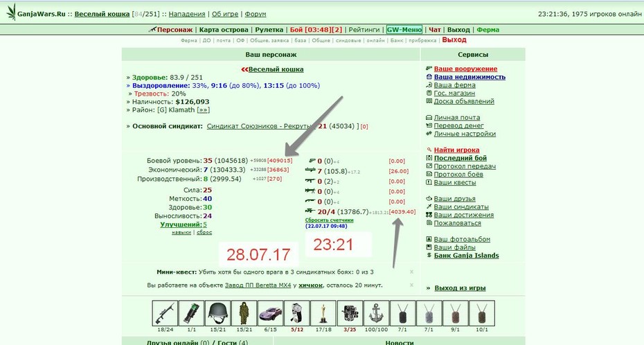Open Ваша недвижимость service link

[469, 77]
